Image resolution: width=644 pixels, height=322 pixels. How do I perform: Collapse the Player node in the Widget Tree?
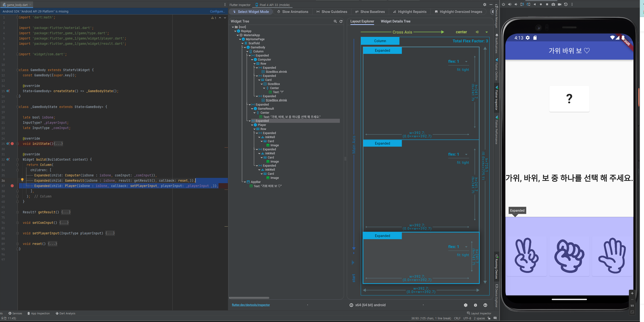tap(252, 125)
